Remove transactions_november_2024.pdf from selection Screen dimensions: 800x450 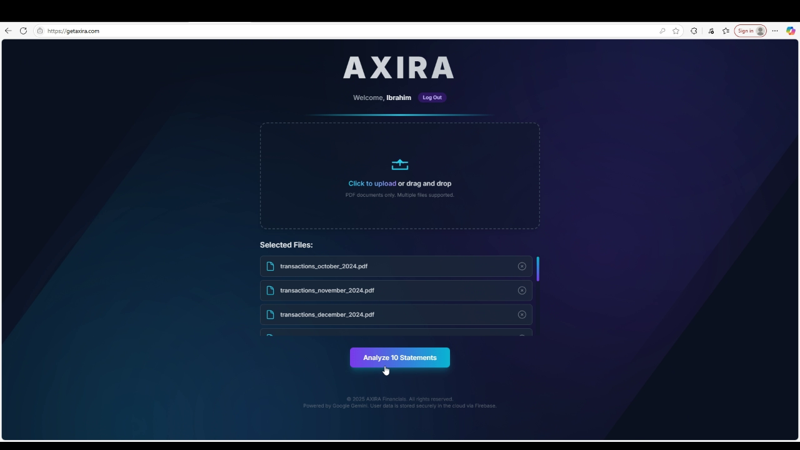point(522,290)
